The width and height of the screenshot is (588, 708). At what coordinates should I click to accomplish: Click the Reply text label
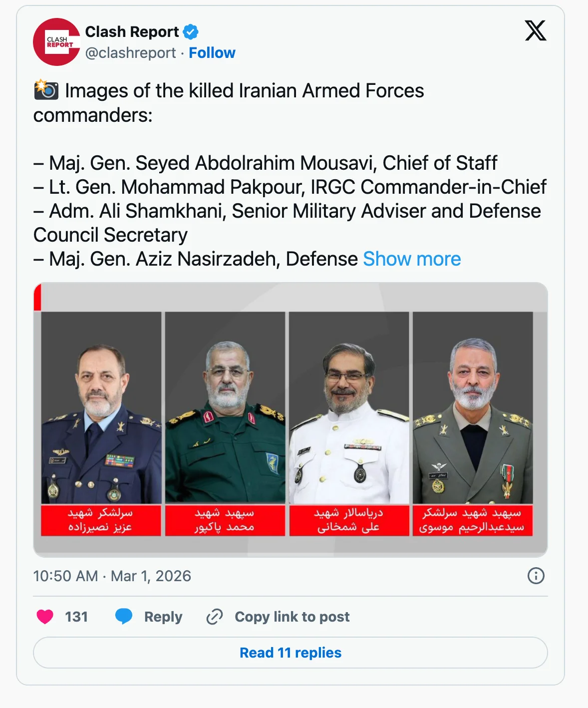(x=163, y=617)
